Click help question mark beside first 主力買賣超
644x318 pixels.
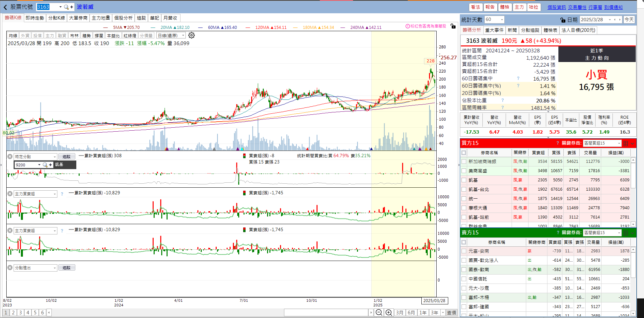[x=62, y=194]
